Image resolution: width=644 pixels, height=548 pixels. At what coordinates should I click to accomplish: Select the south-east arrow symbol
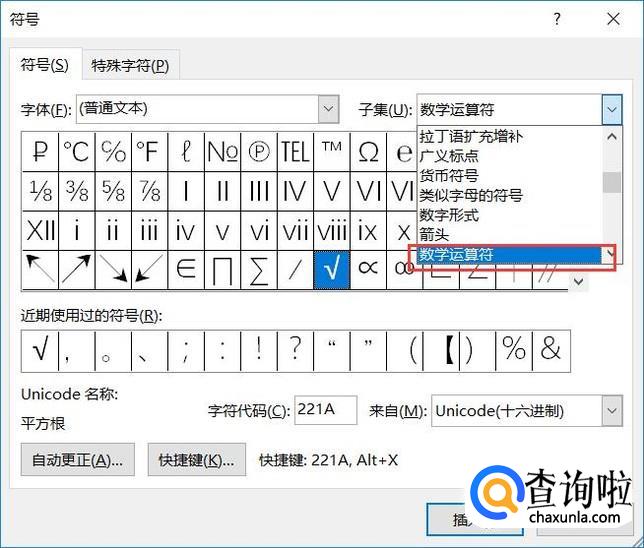(x=113, y=270)
